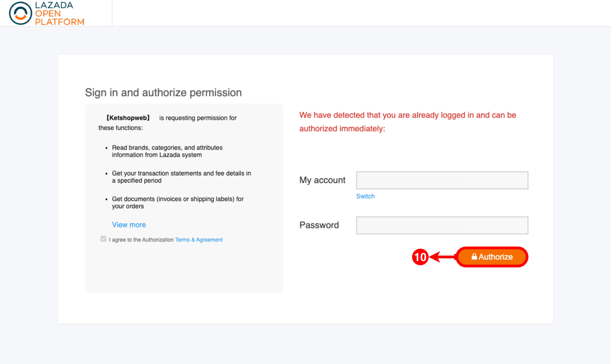
Task: Select the "Read brands, categories" permission item
Action: click(x=167, y=151)
